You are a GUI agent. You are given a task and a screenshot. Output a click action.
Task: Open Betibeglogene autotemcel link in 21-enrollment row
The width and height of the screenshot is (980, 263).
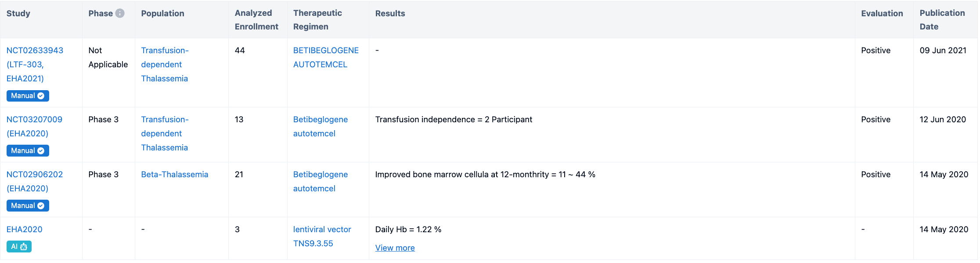tap(320, 181)
